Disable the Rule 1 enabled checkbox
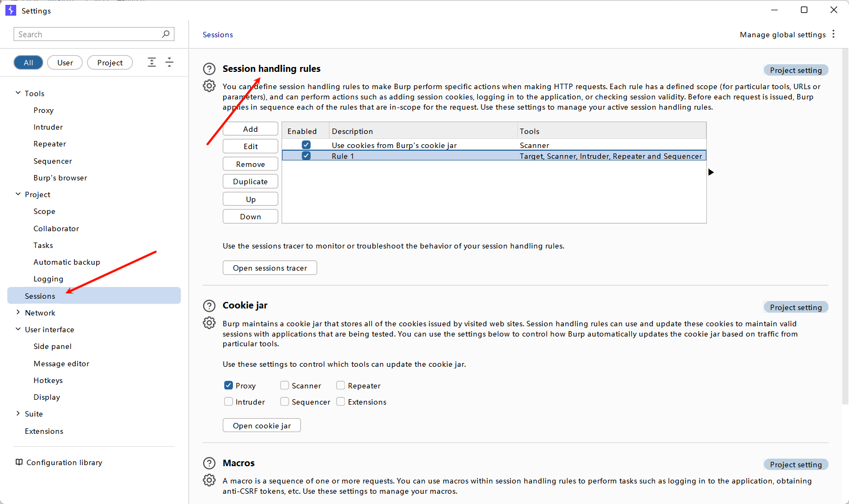This screenshot has width=849, height=504. click(x=306, y=156)
